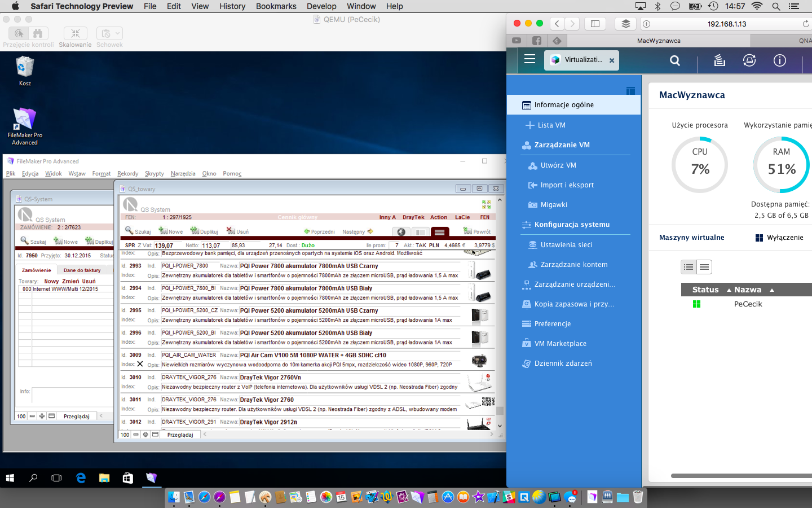Select the PeCecik virtual machine row
The height and width of the screenshot is (508, 812).
point(747,304)
